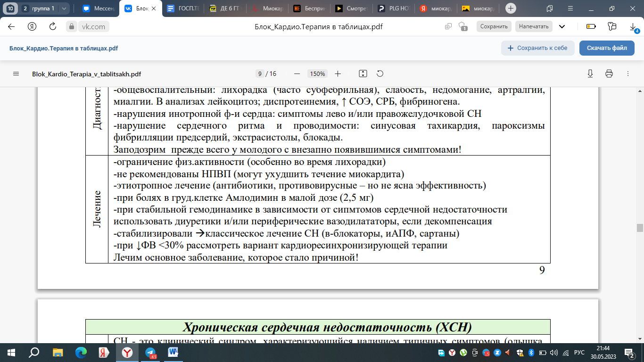Click 'Сохранить к себе' button
The image size is (644, 362).
(537, 48)
